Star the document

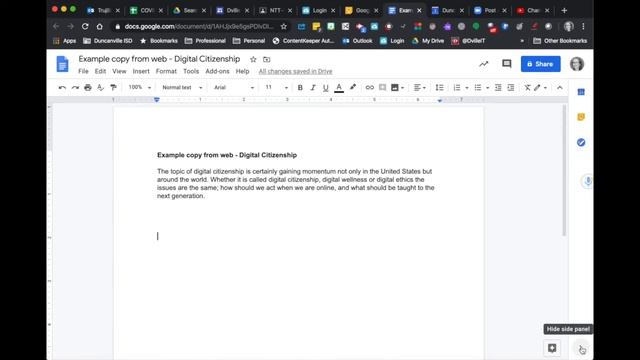[x=253, y=60]
